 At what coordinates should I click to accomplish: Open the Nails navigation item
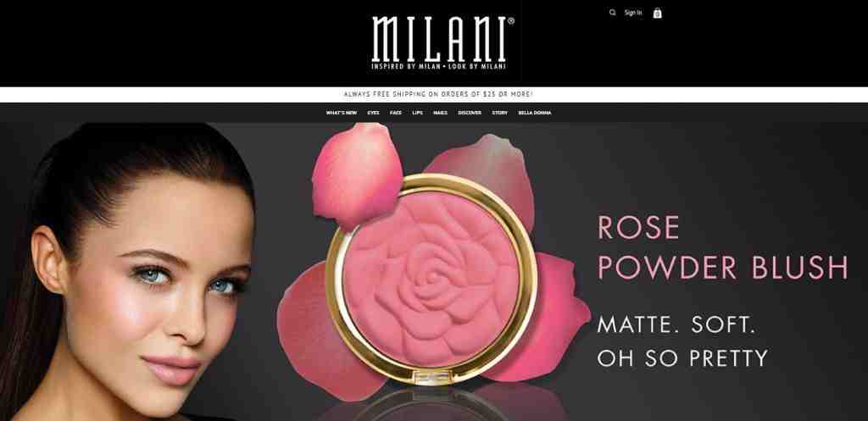(x=440, y=113)
